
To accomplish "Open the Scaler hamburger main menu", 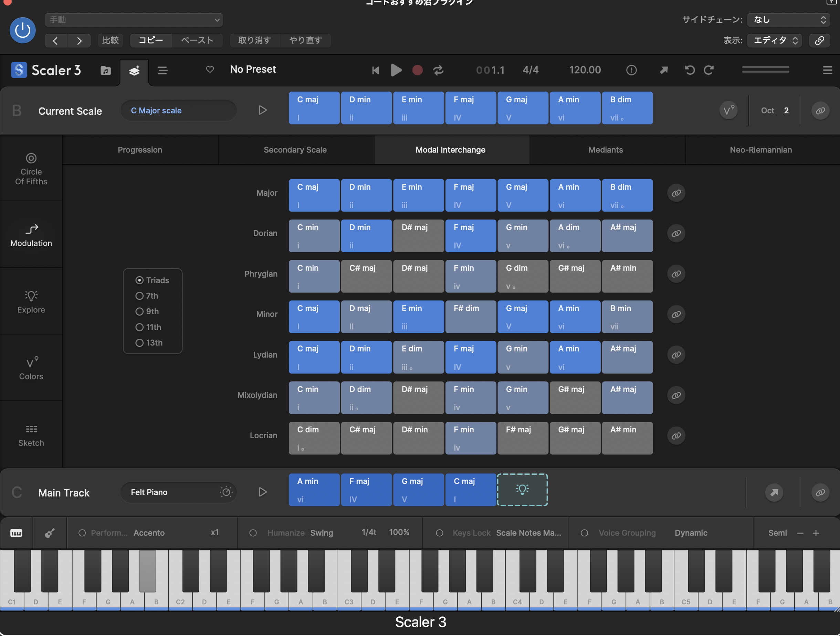I will [828, 70].
